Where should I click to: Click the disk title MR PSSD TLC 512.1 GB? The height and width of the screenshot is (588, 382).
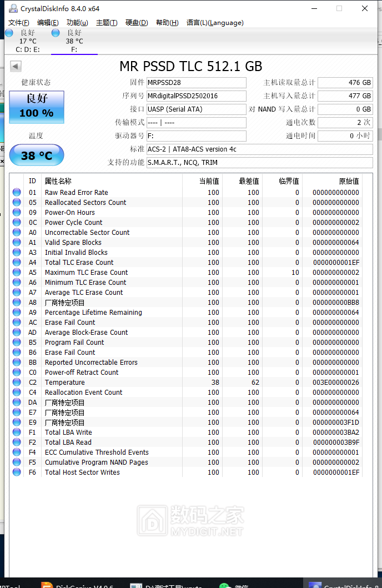pyautogui.click(x=191, y=67)
